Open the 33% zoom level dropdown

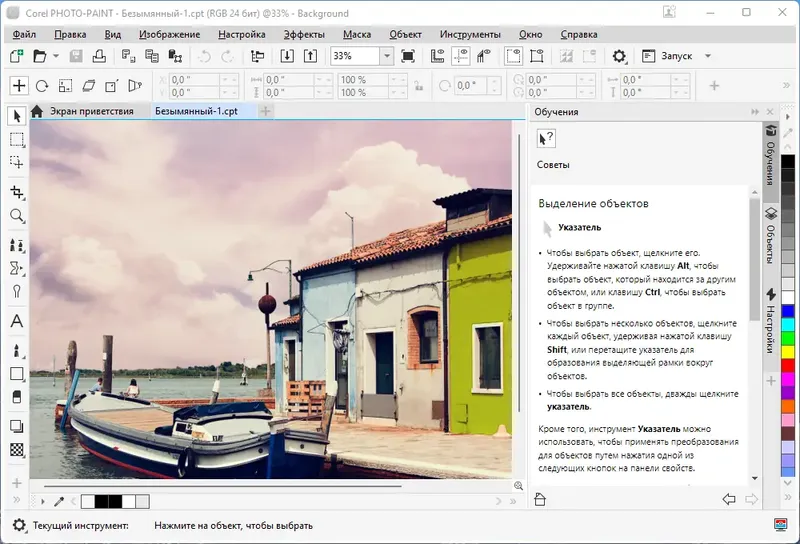tap(387, 56)
